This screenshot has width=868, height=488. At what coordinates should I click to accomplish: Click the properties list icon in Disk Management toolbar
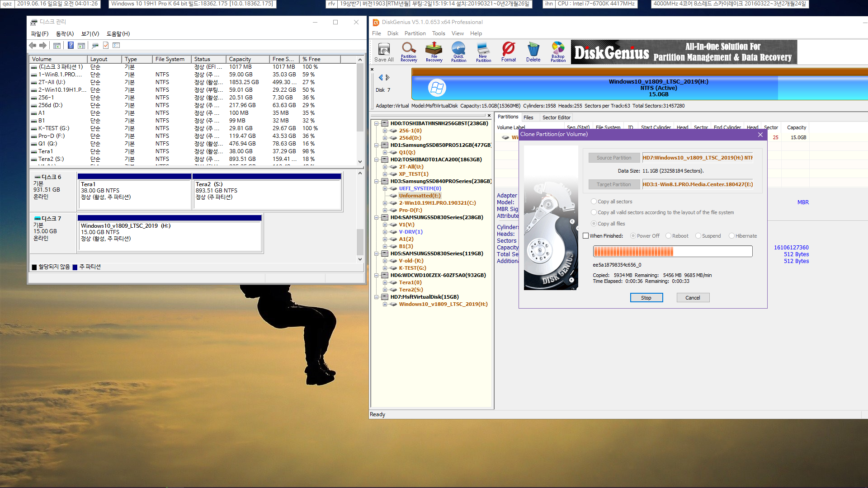[x=81, y=45]
